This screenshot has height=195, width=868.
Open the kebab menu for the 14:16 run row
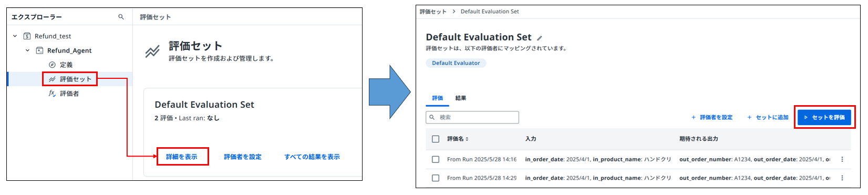click(x=842, y=159)
